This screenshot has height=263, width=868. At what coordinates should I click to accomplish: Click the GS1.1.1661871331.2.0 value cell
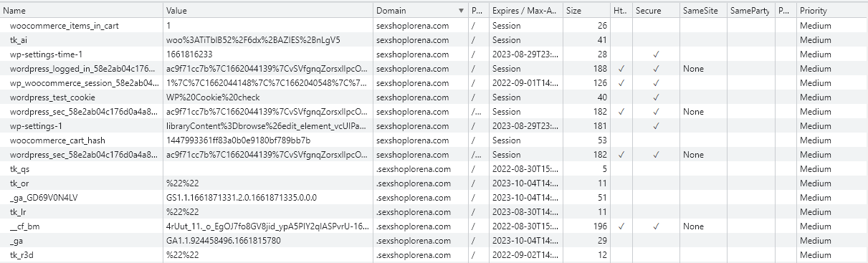tap(268, 198)
